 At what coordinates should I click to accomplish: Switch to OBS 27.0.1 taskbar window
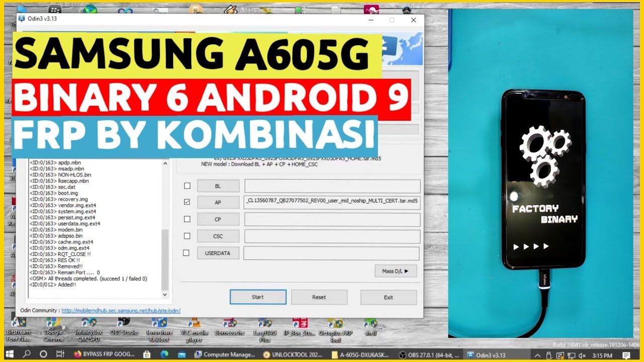[x=428, y=354]
